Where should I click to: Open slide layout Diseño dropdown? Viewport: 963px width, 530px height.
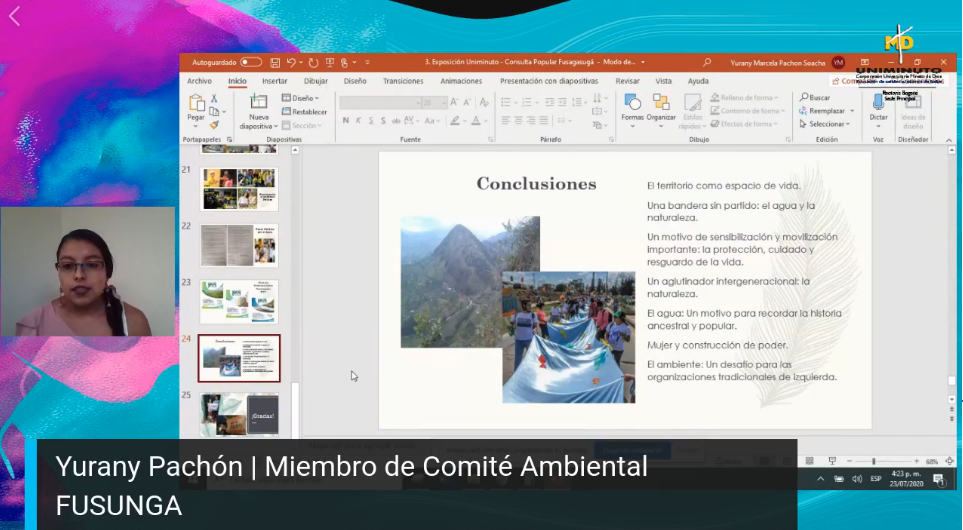coord(301,98)
